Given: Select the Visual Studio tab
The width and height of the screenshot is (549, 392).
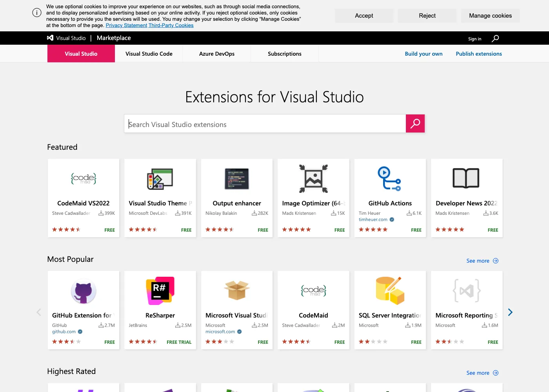Looking at the screenshot, I should tap(81, 54).
